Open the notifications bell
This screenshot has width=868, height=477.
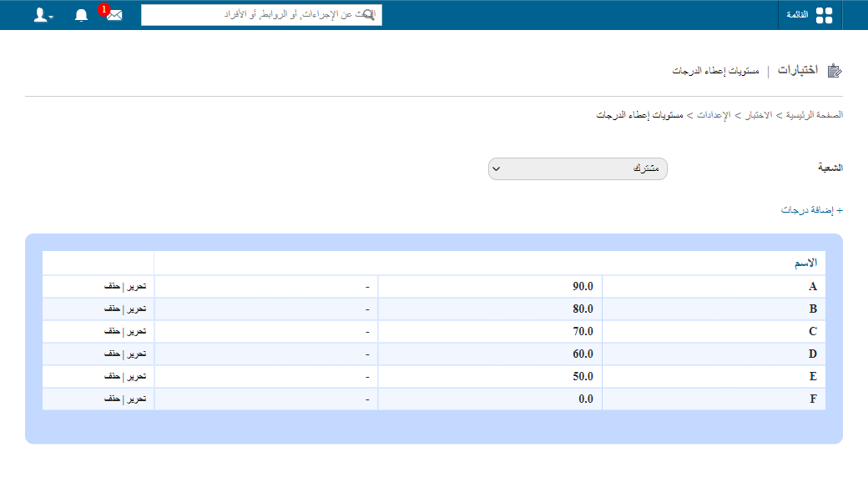82,15
